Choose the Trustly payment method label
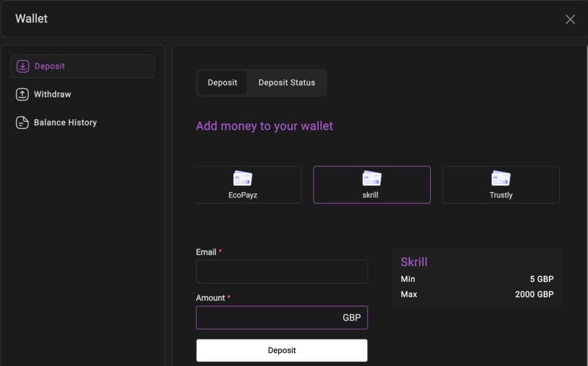The width and height of the screenshot is (588, 366). [501, 195]
